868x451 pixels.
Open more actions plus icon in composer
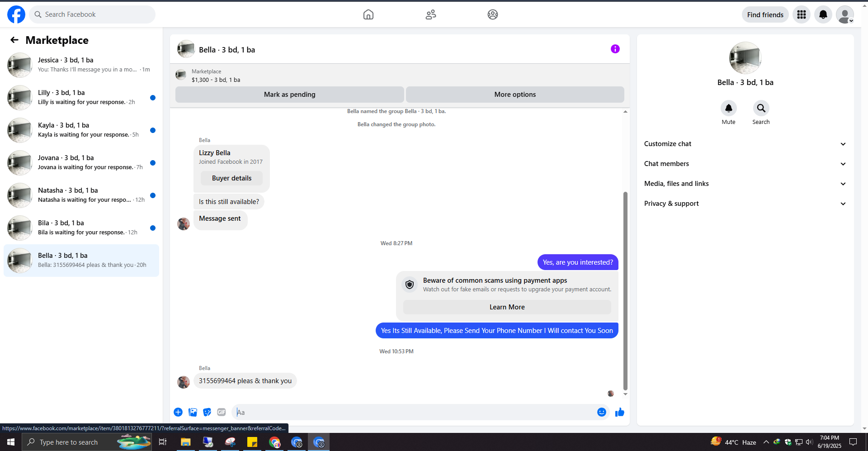click(178, 412)
